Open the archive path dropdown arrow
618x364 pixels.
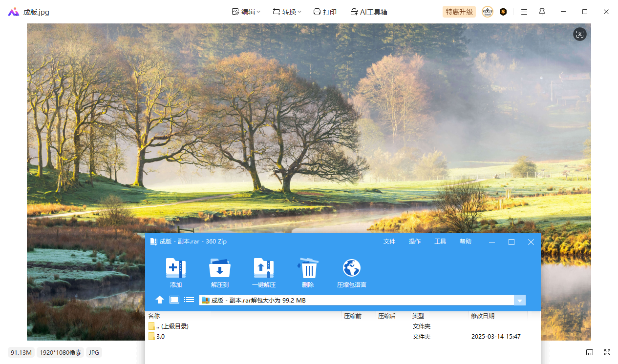(520, 301)
